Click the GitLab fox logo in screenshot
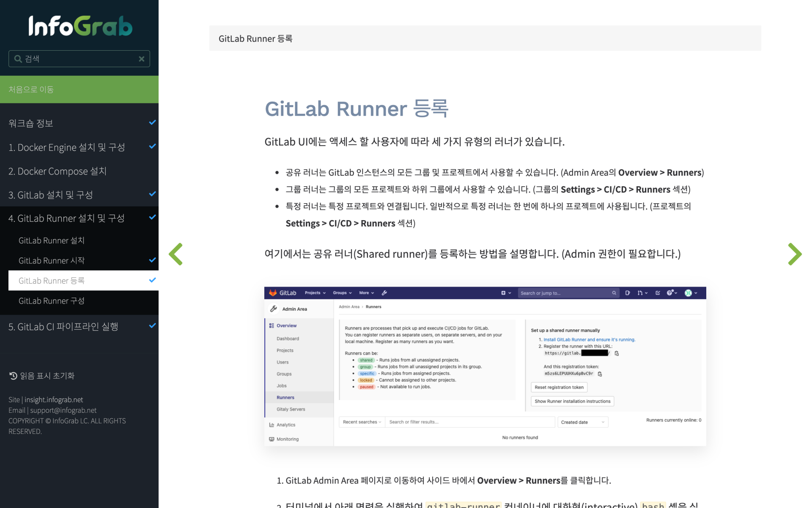 273,293
